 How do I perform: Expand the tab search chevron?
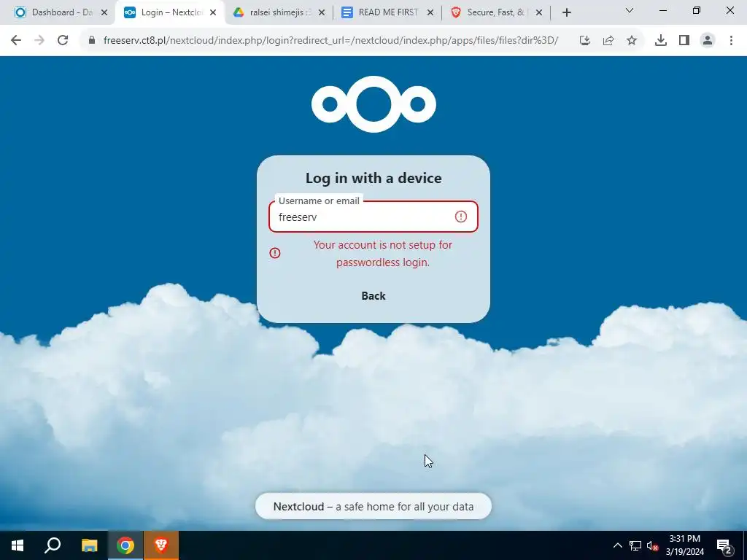point(630,10)
